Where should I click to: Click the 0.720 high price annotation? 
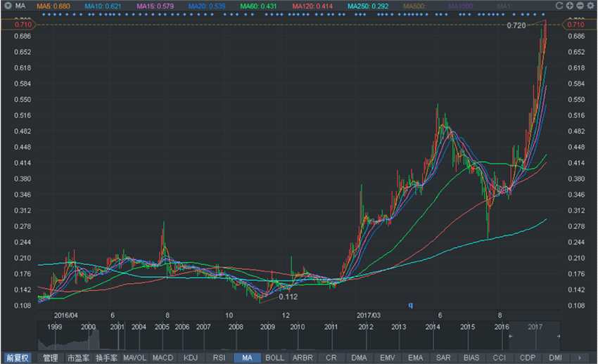click(516, 25)
